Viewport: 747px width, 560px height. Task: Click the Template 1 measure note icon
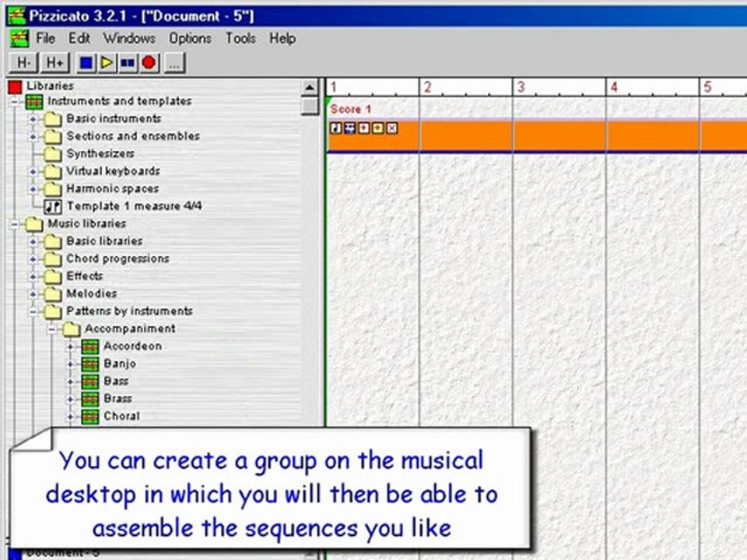tap(53, 207)
